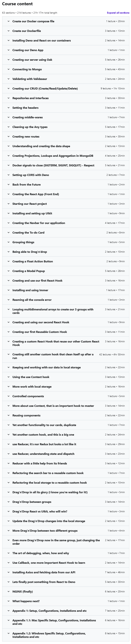Click the Drag'n'Drop between groups section header
Screen dimensions: 131x644
tap(32, 502)
